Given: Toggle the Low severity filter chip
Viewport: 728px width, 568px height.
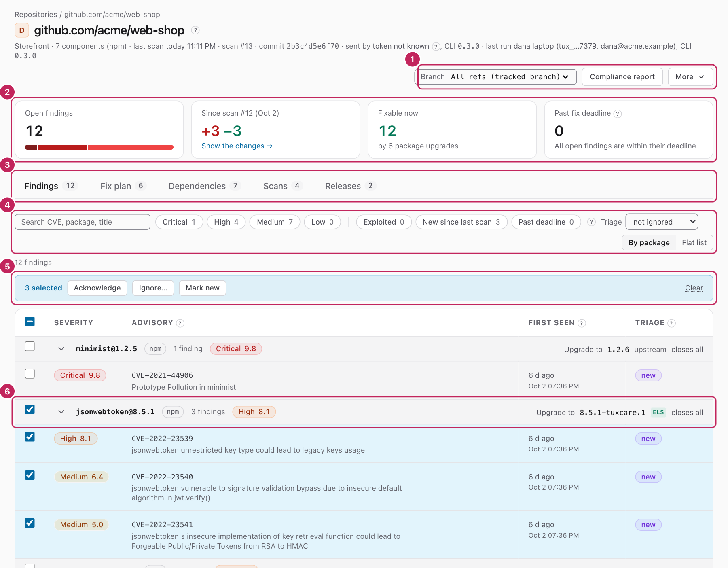Looking at the screenshot, I should [322, 222].
